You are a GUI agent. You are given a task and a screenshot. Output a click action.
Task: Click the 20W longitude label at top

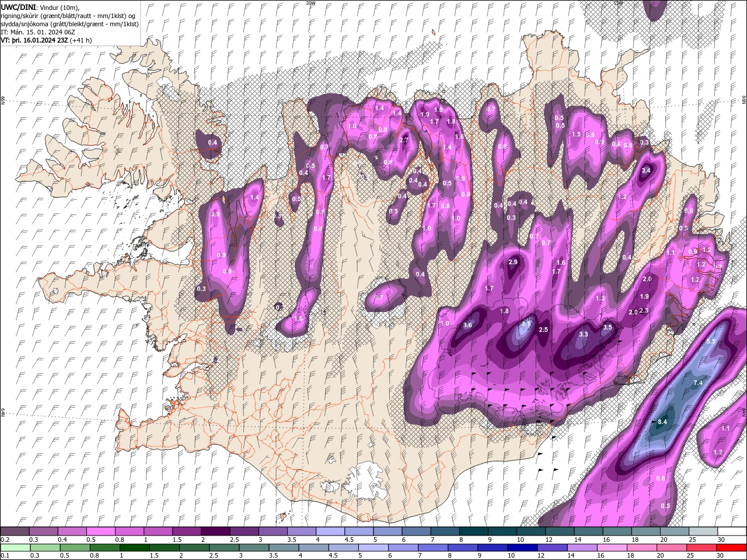coord(311,3)
